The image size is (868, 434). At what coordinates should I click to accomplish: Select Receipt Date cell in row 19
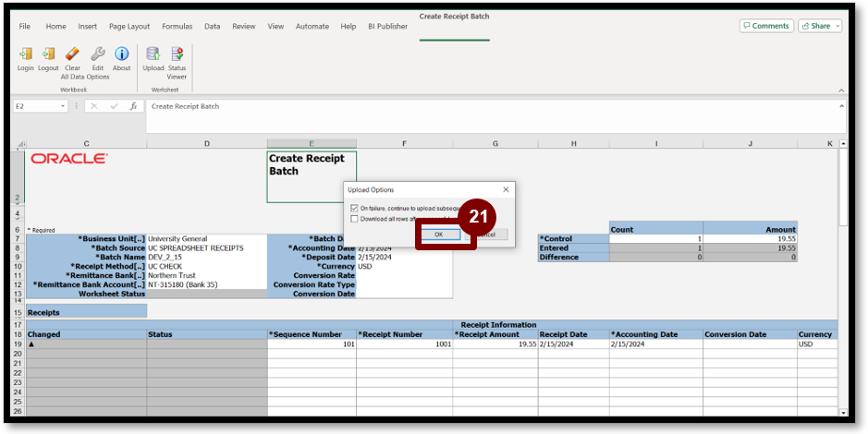pyautogui.click(x=574, y=344)
